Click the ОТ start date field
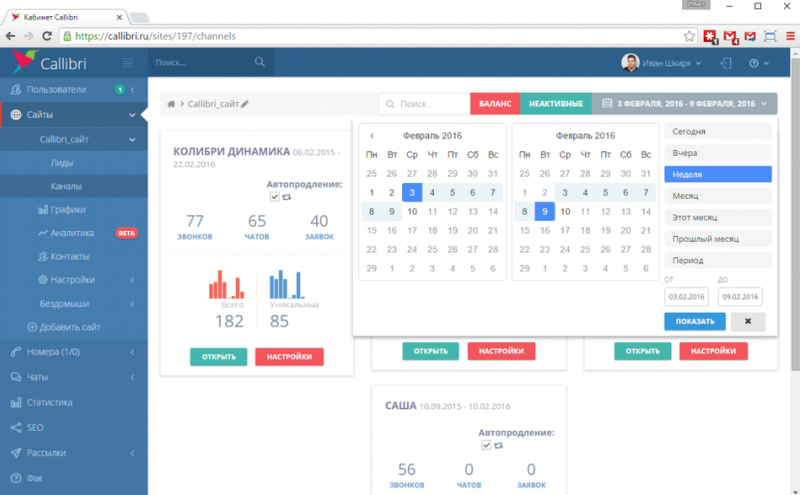The height and width of the screenshot is (495, 800). coord(685,296)
